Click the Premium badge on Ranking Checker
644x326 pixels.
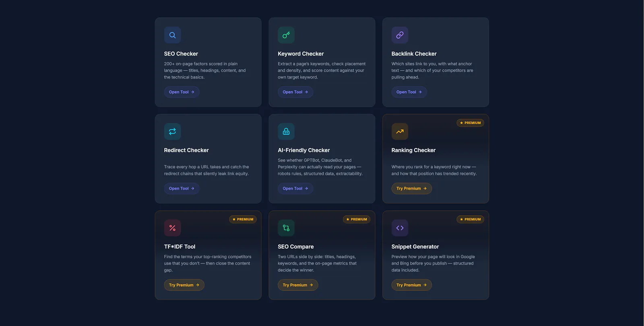tap(470, 123)
